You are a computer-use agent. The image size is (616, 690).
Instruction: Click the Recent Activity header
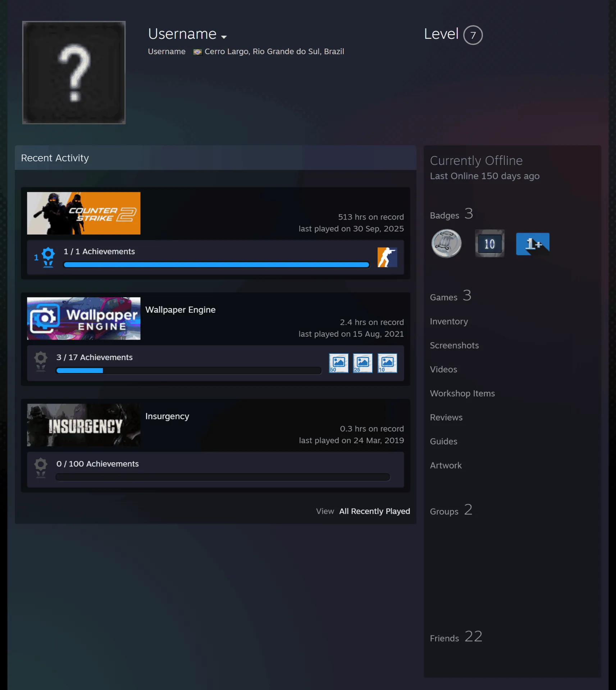pos(215,158)
